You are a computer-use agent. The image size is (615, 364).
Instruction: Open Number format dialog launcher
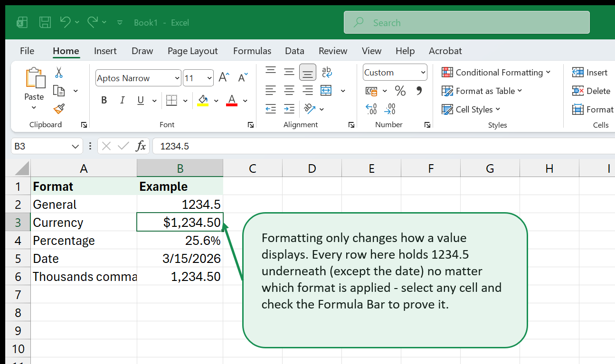[427, 125]
